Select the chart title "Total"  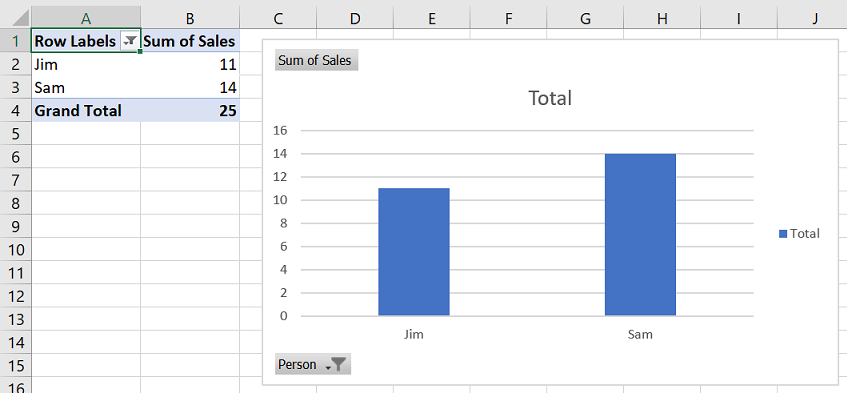(549, 98)
